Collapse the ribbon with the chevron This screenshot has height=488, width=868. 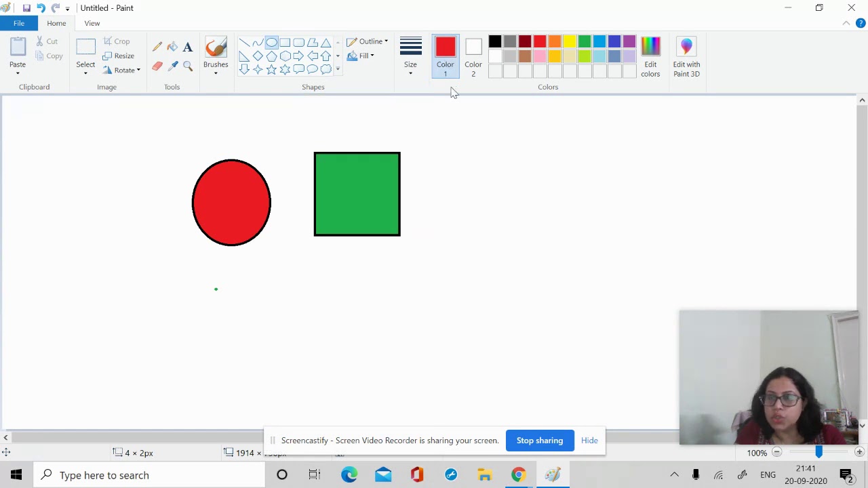tap(846, 23)
